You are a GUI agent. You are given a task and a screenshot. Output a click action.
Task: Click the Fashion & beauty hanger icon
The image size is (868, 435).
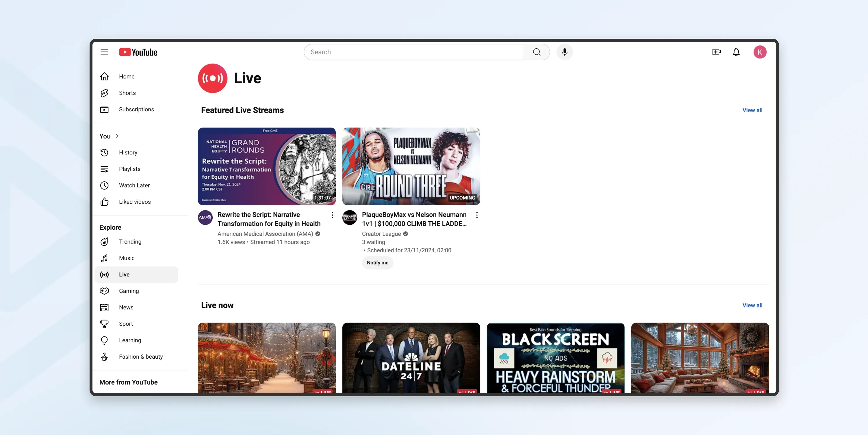pyautogui.click(x=104, y=357)
